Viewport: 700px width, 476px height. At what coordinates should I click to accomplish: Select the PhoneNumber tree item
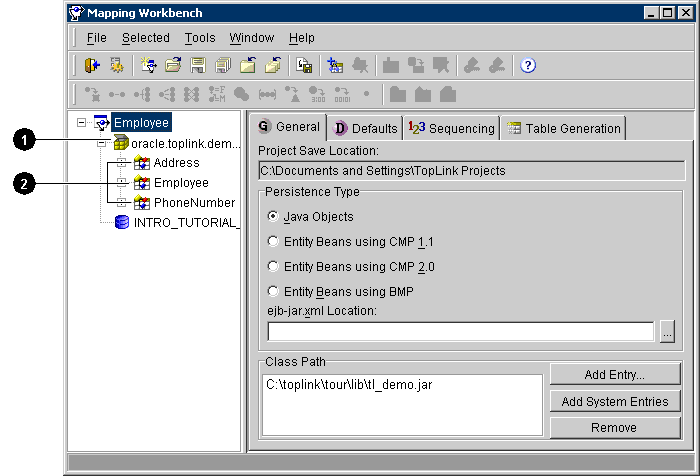(194, 203)
